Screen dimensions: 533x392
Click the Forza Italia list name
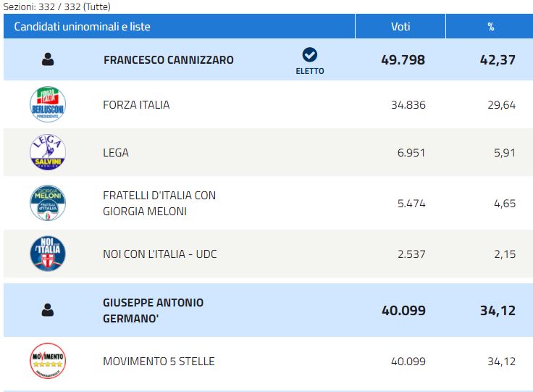pos(136,105)
